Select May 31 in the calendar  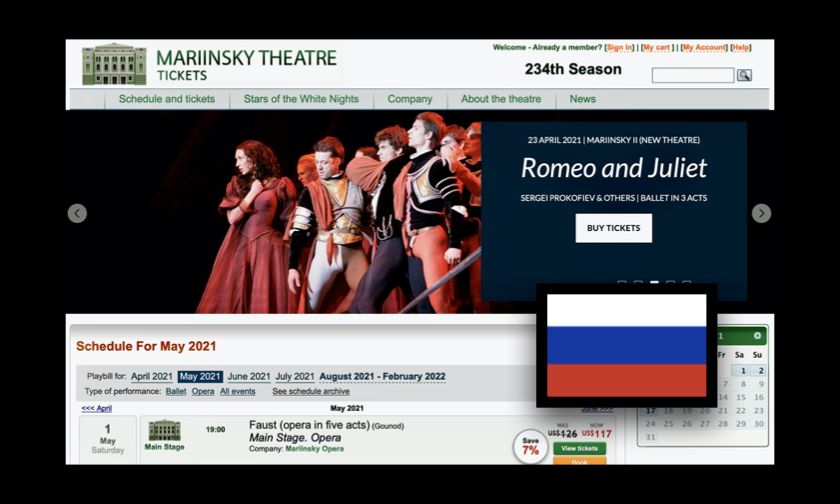[x=650, y=437]
